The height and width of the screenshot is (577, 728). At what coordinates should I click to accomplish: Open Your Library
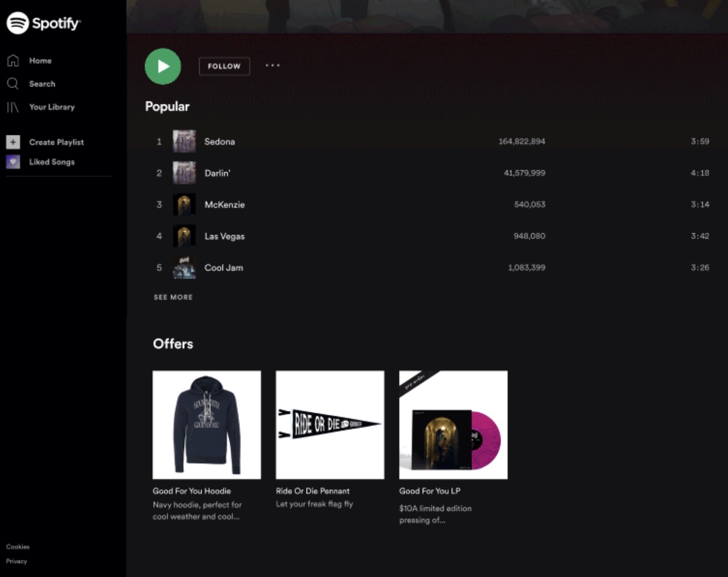52,107
